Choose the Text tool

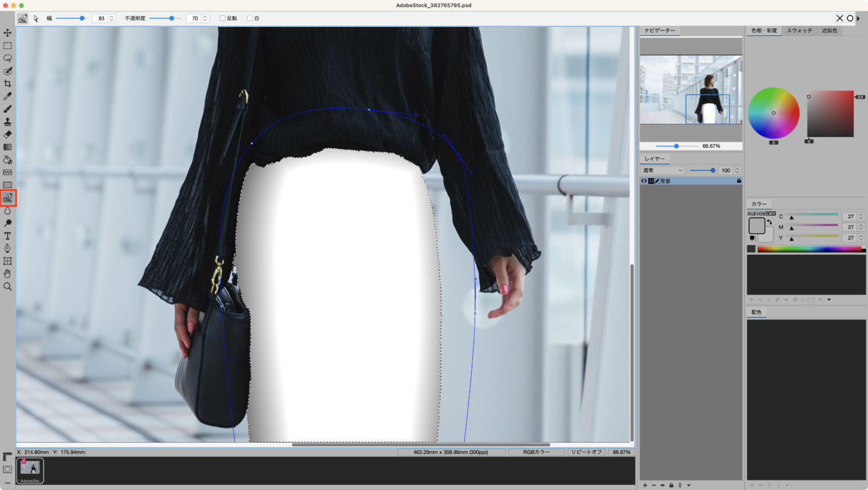click(x=7, y=236)
